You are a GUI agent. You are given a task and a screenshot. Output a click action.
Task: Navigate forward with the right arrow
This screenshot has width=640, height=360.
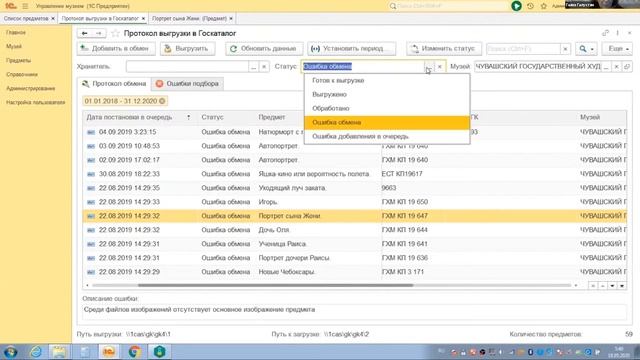point(98,33)
